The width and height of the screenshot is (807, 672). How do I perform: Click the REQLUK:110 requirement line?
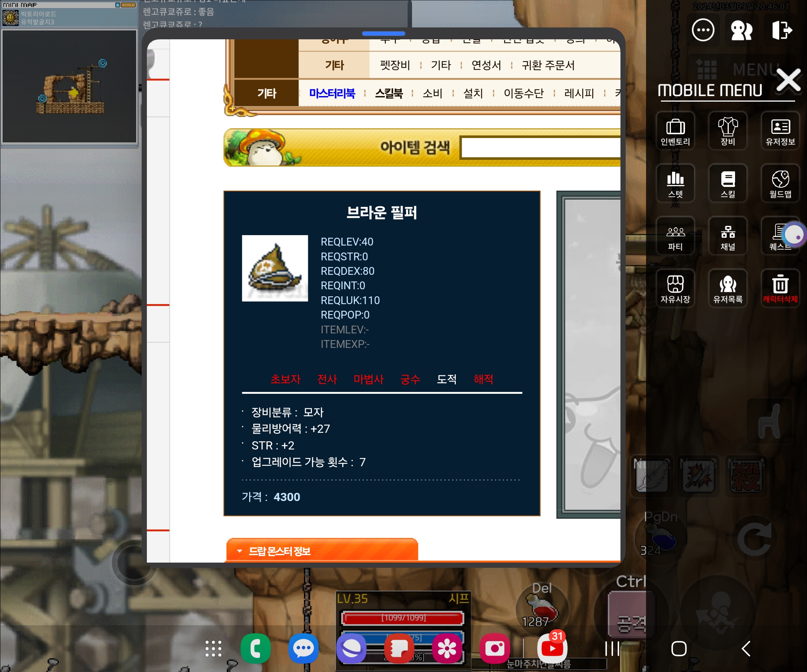[x=350, y=300]
